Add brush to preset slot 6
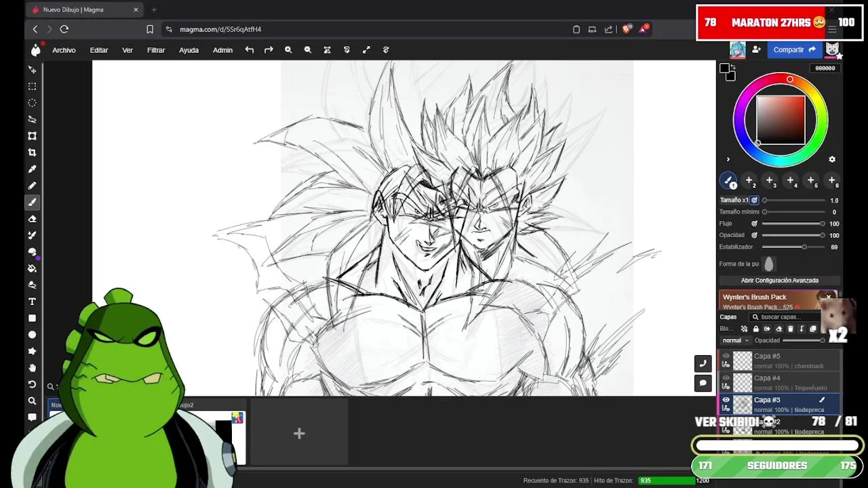Image resolution: width=868 pixels, height=488 pixels. (x=832, y=180)
